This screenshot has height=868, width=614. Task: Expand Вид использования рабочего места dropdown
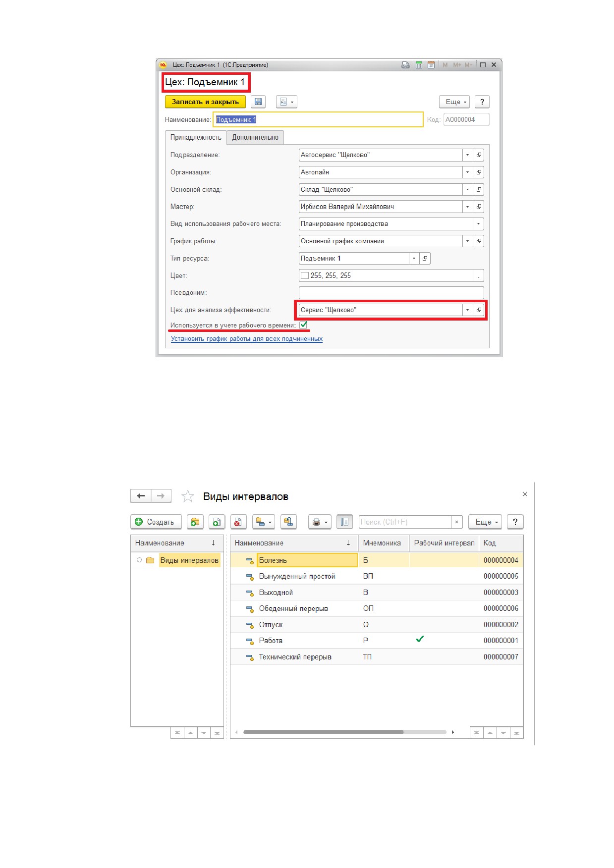[x=478, y=224]
